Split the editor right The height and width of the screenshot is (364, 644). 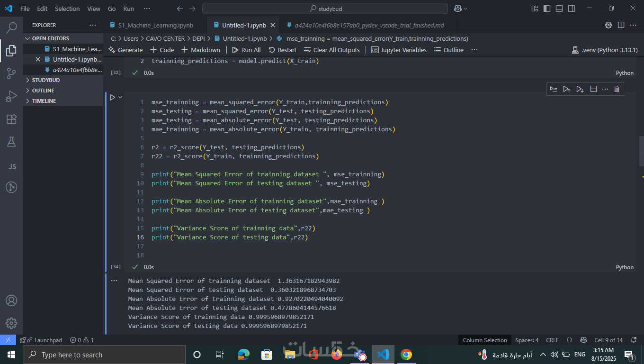point(621,25)
